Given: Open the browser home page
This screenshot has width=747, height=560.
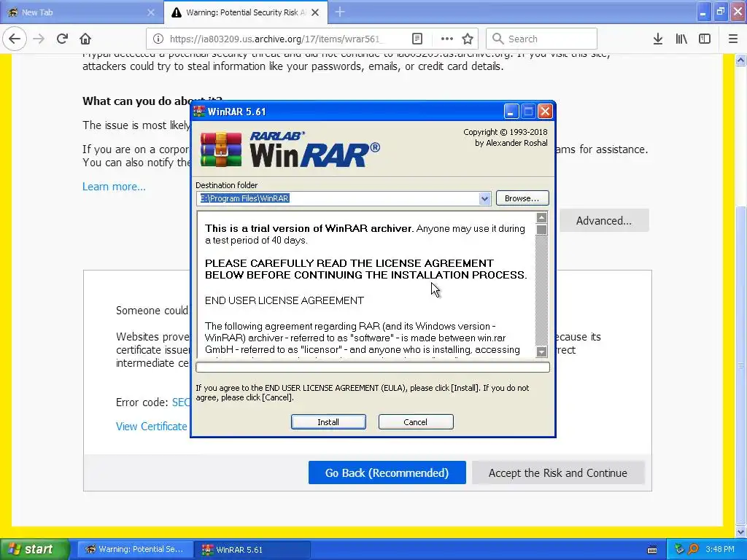Looking at the screenshot, I should pyautogui.click(x=85, y=39).
